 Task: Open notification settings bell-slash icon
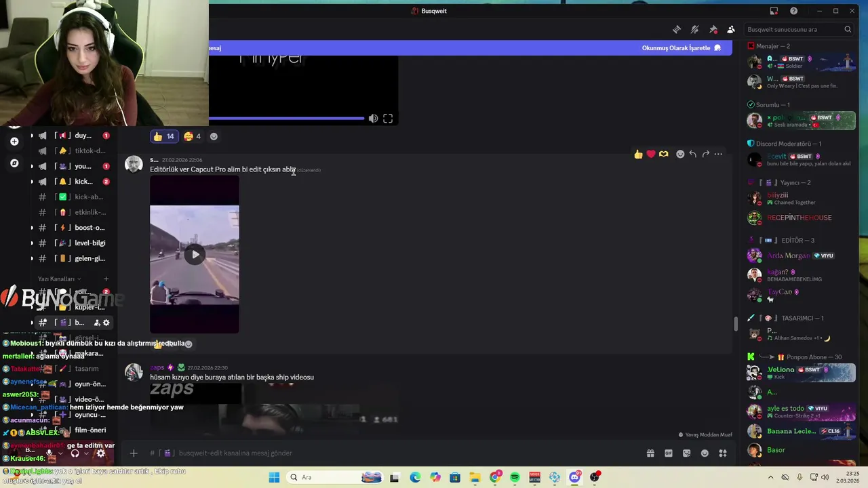[x=694, y=29]
